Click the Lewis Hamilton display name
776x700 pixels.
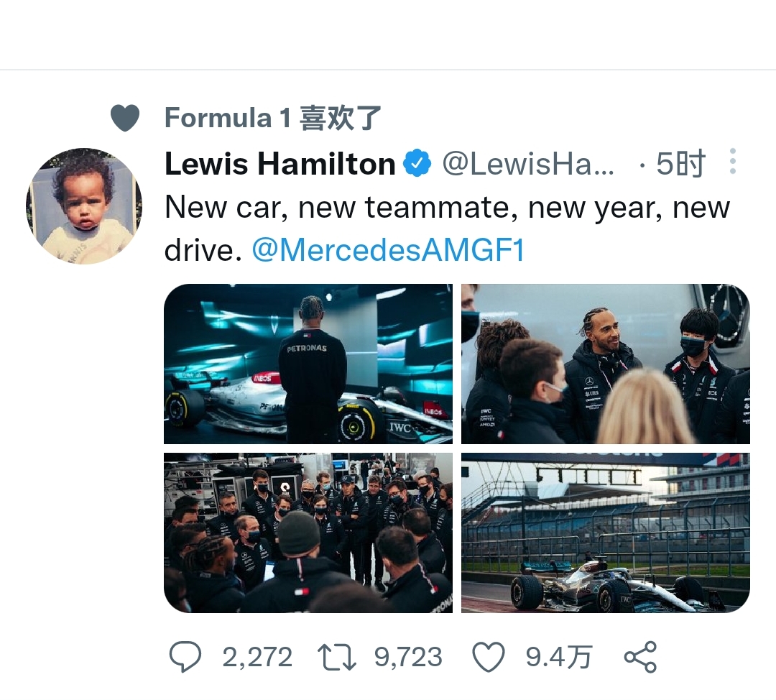[x=280, y=164]
